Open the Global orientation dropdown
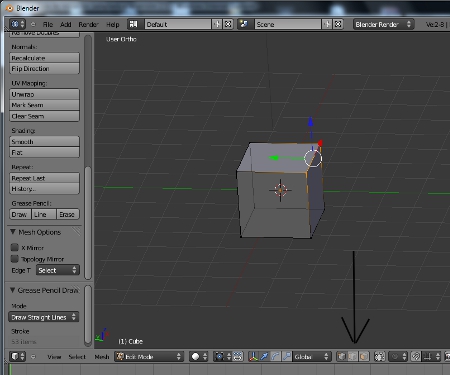Viewport: 450px width, 375px height. click(312, 357)
